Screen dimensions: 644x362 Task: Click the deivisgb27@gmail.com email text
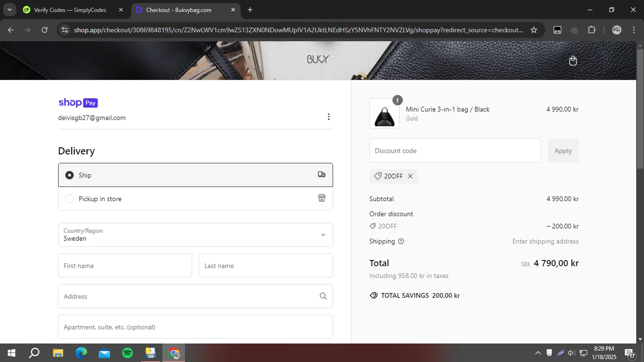pos(92,118)
